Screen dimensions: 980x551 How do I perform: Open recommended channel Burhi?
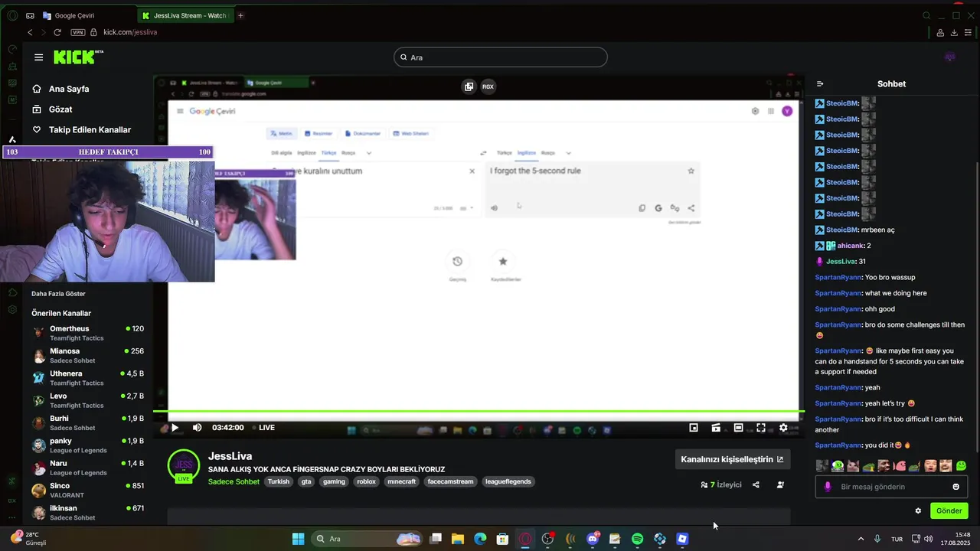87,422
